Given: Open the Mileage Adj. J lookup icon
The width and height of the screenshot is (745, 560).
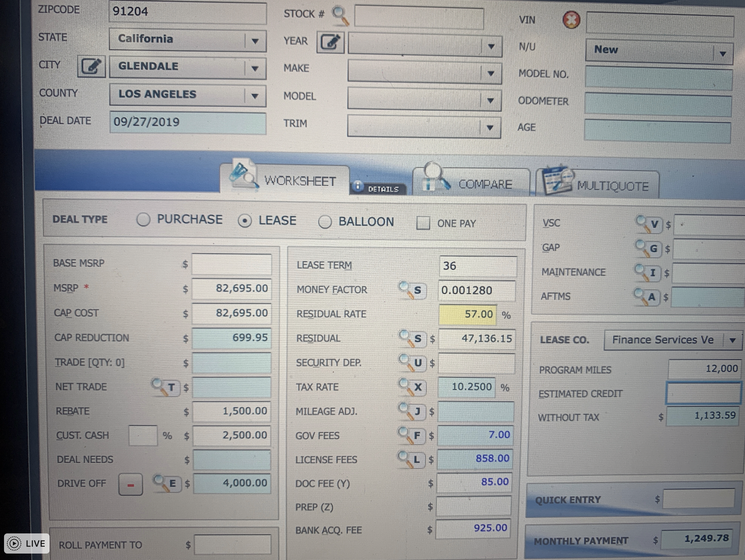Looking at the screenshot, I should (x=411, y=411).
